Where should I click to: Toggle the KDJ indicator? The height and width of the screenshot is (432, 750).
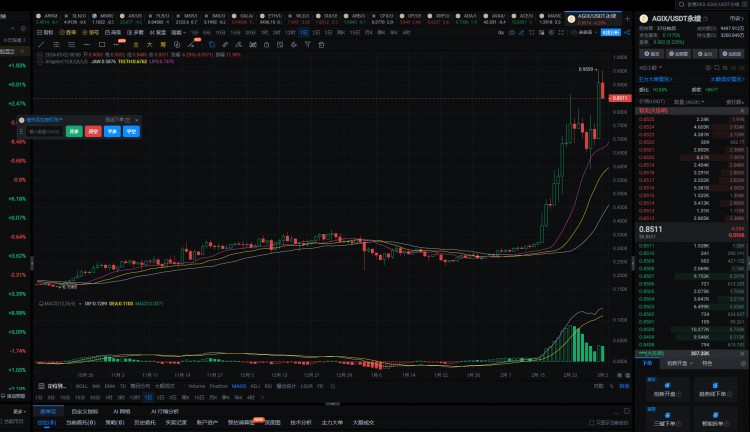coord(255,386)
